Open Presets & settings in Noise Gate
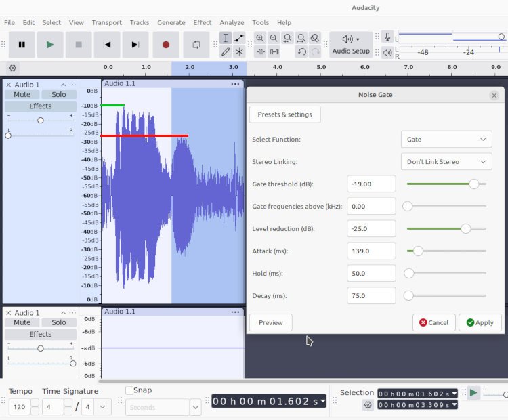508x420 pixels. [x=284, y=114]
